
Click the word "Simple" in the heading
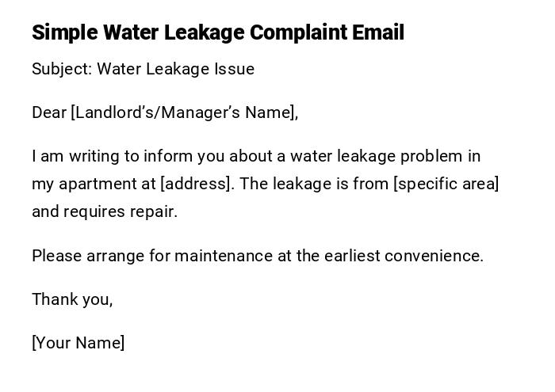64,32
